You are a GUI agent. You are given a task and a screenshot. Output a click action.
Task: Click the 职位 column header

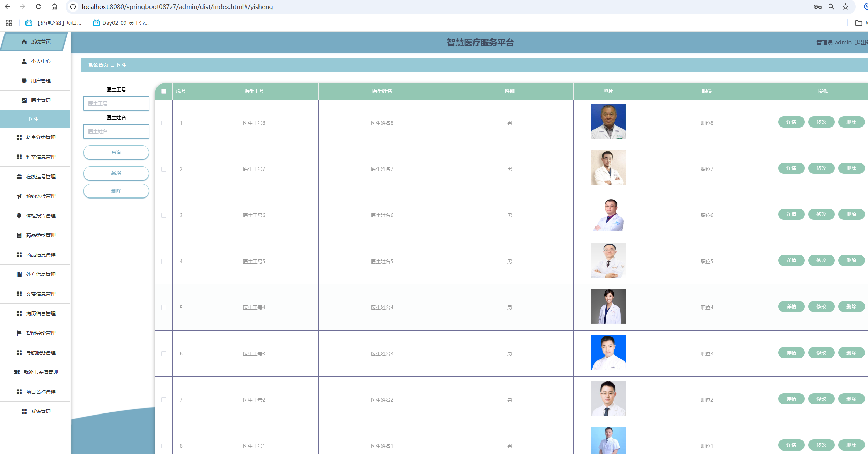click(707, 91)
